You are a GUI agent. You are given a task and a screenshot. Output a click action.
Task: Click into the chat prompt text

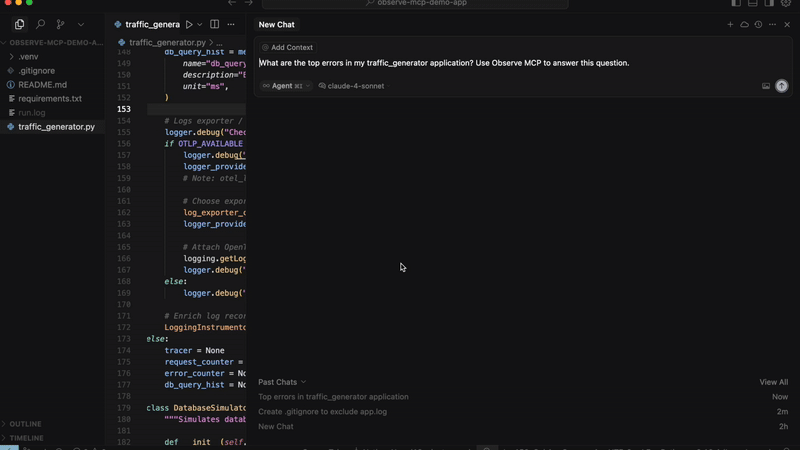tap(444, 63)
